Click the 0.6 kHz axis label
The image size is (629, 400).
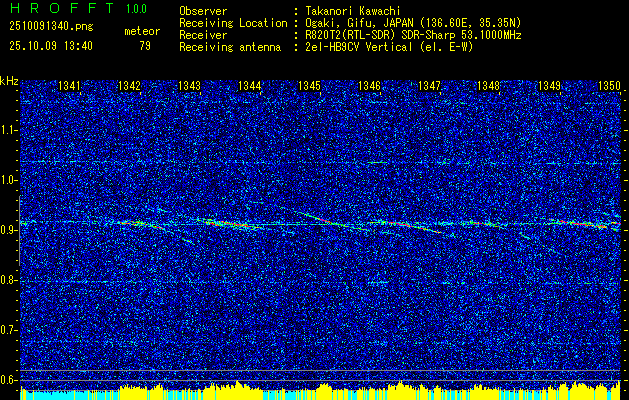click(x=8, y=380)
